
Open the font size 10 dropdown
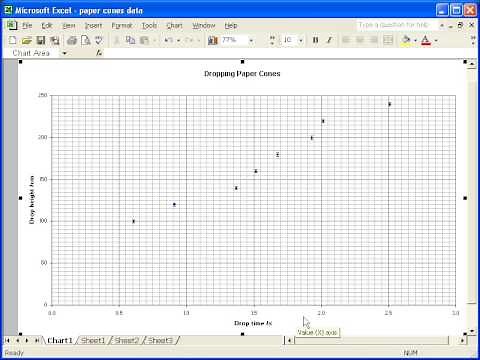(x=301, y=41)
